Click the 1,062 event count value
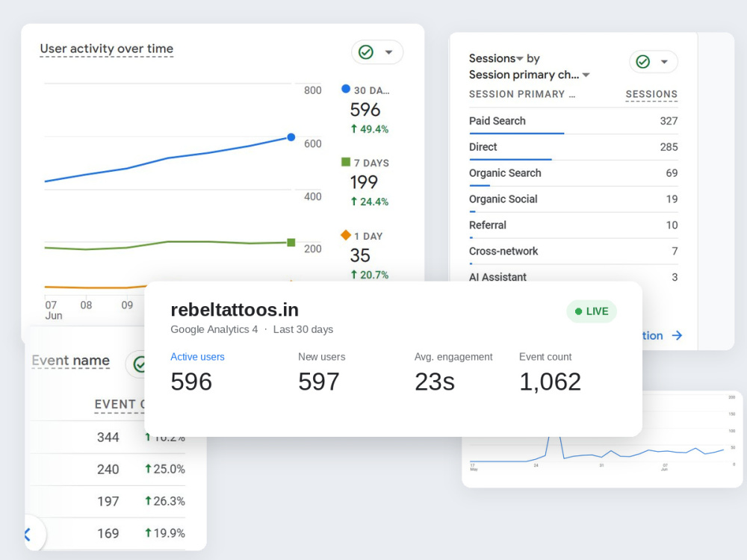This screenshot has width=747, height=560. pos(551,382)
